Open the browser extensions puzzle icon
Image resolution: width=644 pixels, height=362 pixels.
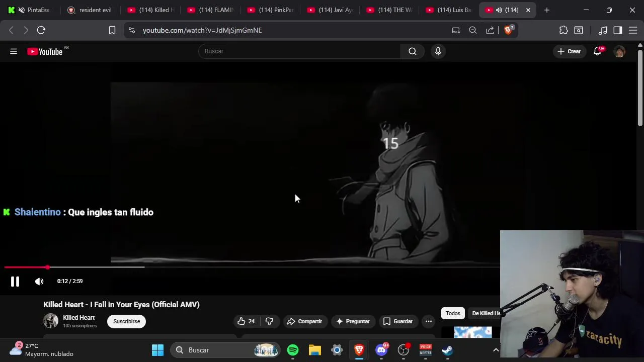point(563,30)
